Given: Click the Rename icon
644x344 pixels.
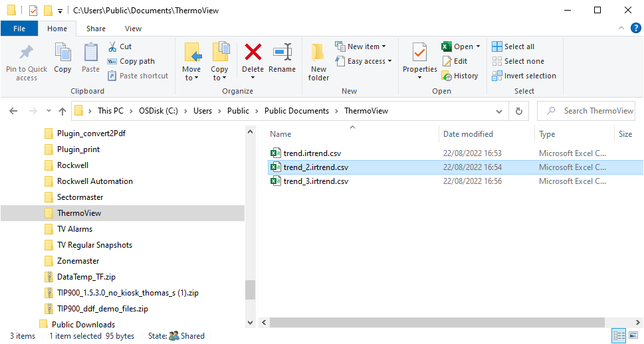Looking at the screenshot, I should point(282,52).
